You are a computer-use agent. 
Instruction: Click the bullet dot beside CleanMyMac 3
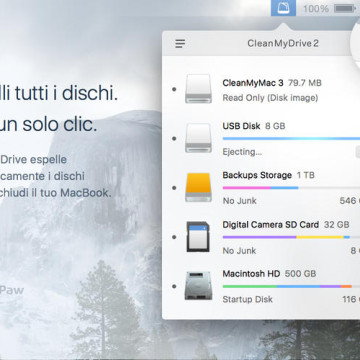coord(174,89)
